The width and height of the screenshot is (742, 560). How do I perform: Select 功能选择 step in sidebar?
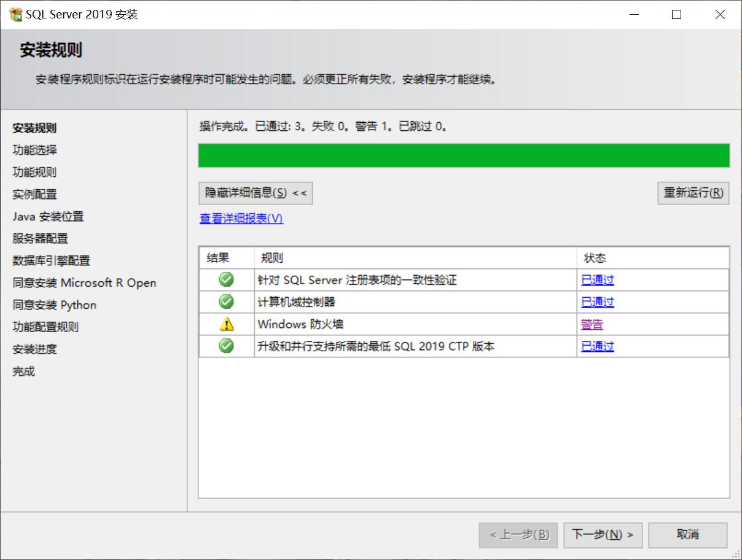tap(34, 150)
